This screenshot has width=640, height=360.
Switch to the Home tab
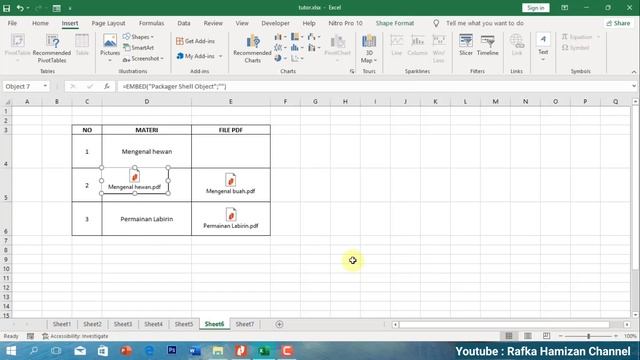pos(40,23)
